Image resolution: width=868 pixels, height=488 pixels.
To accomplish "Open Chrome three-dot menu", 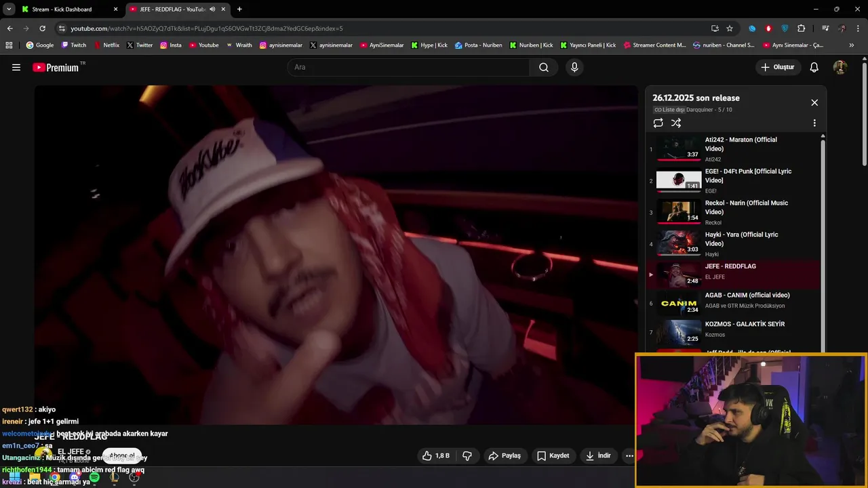I will tap(858, 28).
